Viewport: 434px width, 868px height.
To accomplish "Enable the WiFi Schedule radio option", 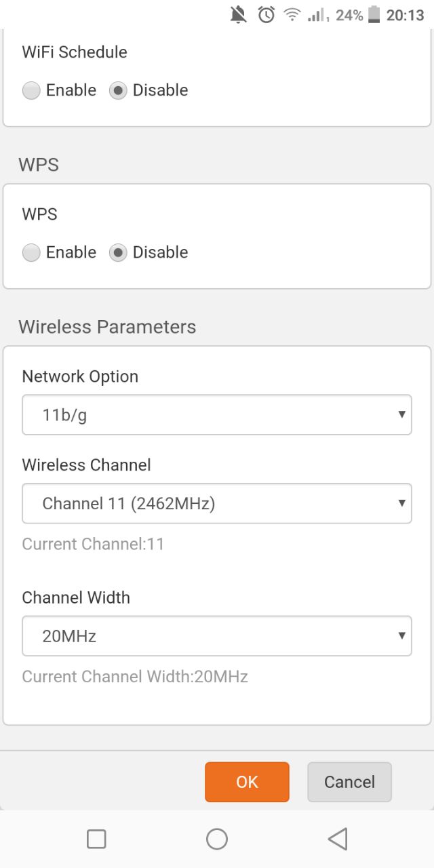I will [x=31, y=91].
